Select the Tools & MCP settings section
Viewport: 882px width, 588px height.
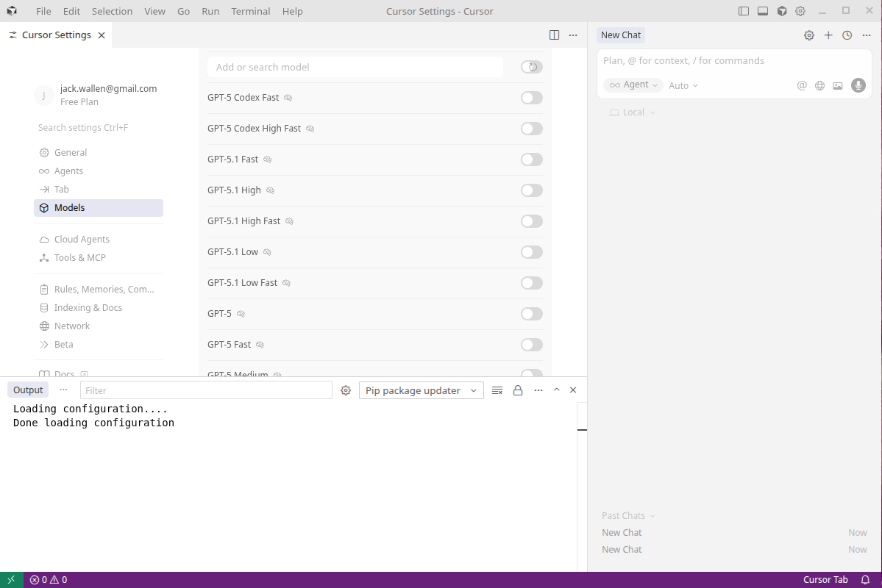79,258
